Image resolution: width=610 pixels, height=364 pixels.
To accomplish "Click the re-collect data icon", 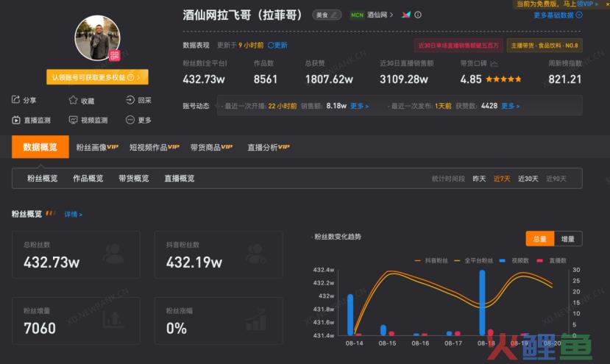I will tap(130, 100).
